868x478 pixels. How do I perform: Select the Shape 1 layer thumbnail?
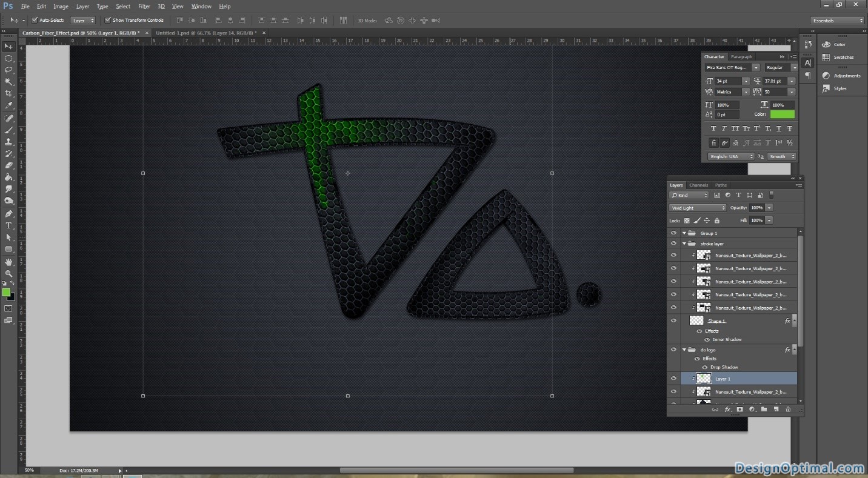tap(696, 321)
